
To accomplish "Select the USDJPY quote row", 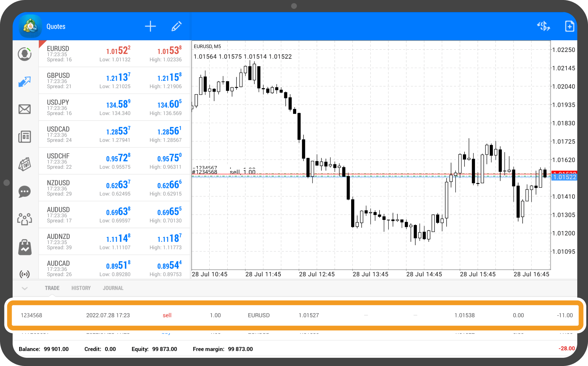I will 114,107.
